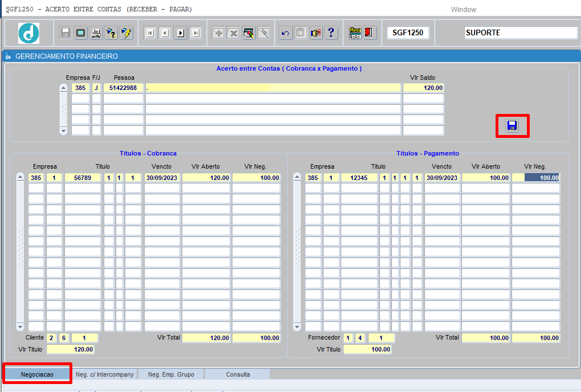
Task: Click Pagamento Vlr Total Aberto 100.00 field
Action: pos(485,338)
